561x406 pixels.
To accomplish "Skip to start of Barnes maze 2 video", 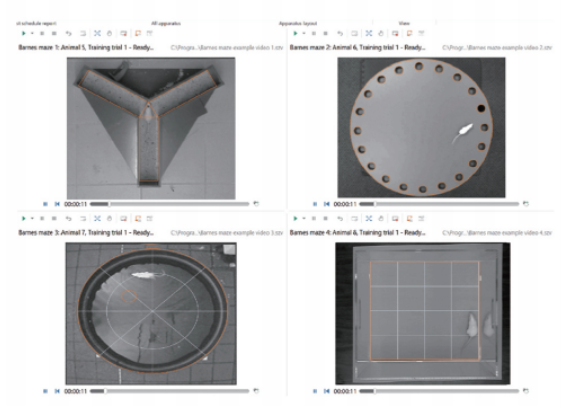I will pyautogui.click(x=327, y=204).
